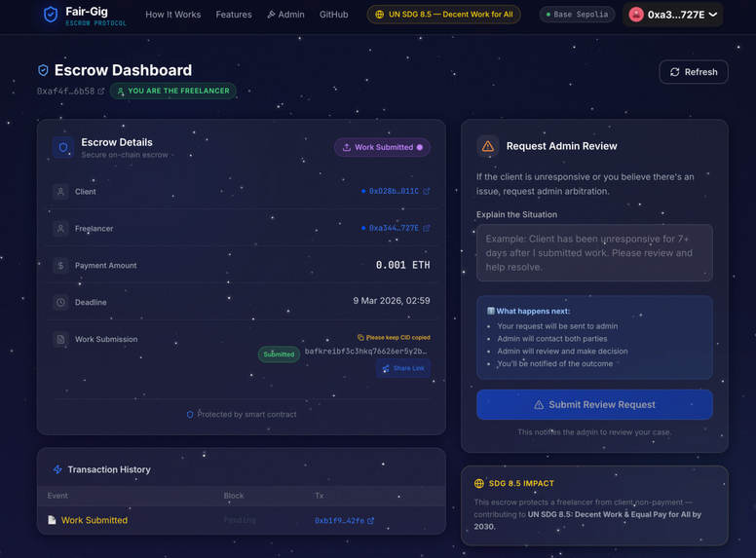Viewport: 756px width, 558px height.
Task: Click the SDG 8.5 IMPACT heading
Action: click(x=521, y=483)
